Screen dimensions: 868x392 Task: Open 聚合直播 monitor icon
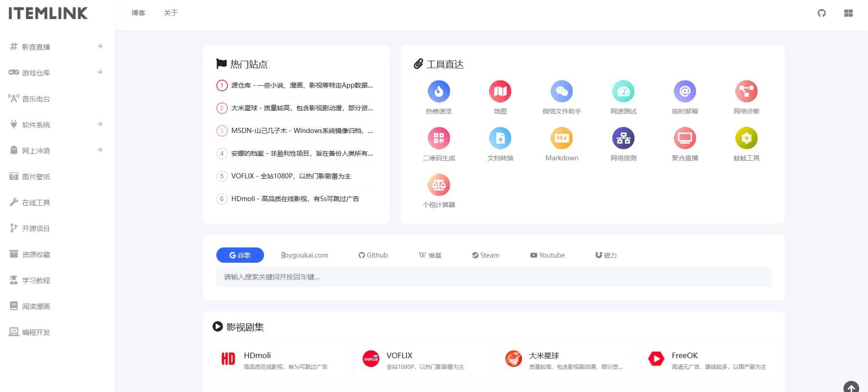pos(685,138)
